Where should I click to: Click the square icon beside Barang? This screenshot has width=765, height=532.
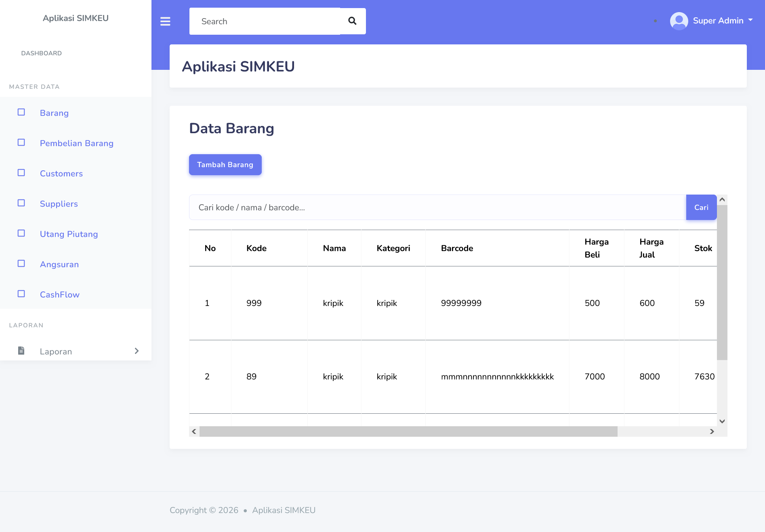[x=21, y=112]
